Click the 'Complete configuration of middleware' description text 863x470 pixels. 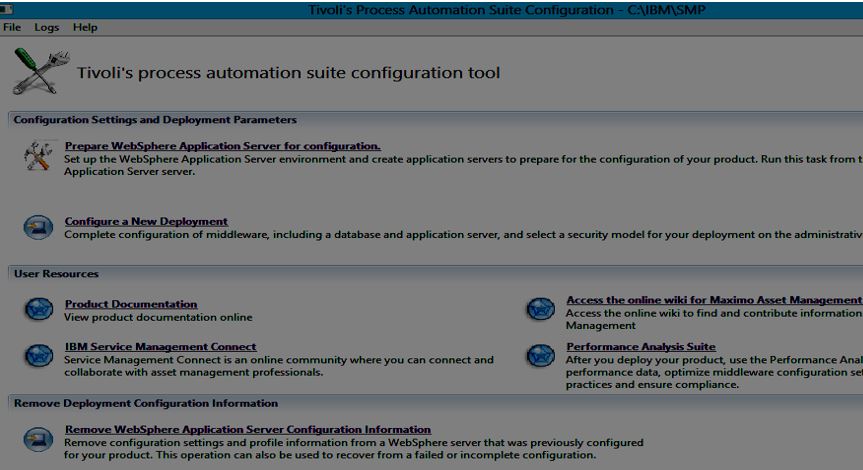coord(463,234)
